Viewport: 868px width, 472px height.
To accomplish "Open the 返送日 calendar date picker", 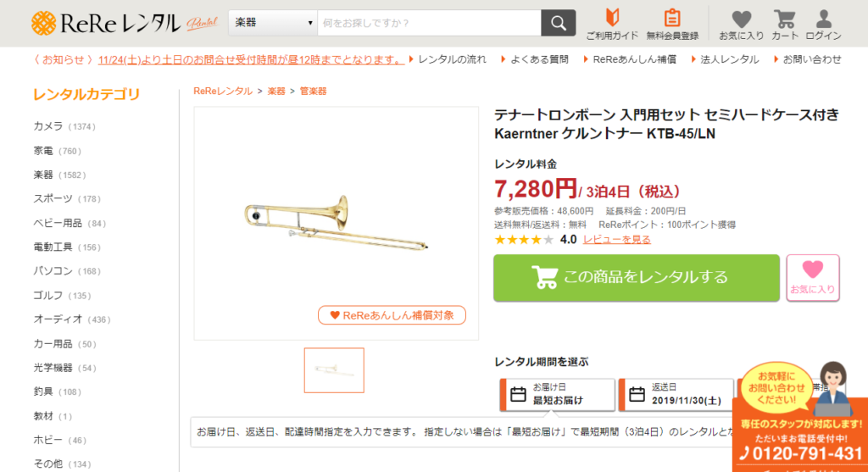I will [x=676, y=395].
